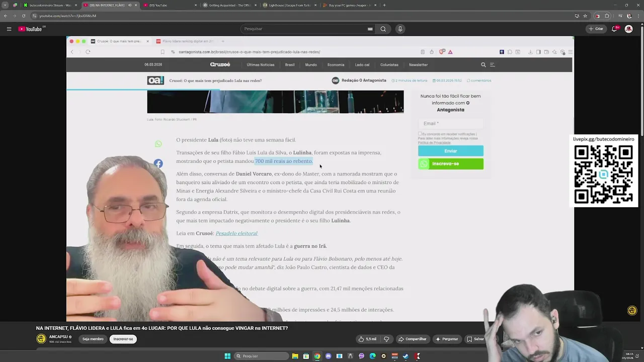Viewport: 644px width, 362px height.
Task: Click the oa! logo beside article title
Action: 155,80
